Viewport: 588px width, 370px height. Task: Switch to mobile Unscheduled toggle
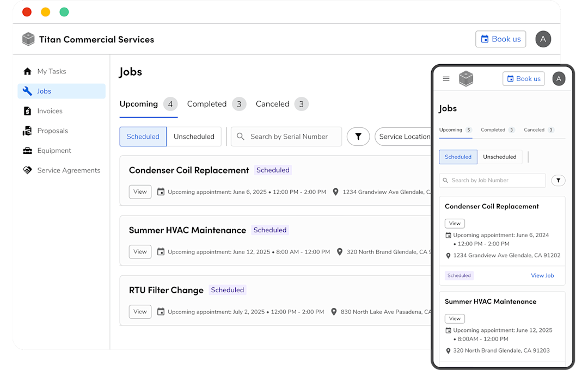[499, 157]
